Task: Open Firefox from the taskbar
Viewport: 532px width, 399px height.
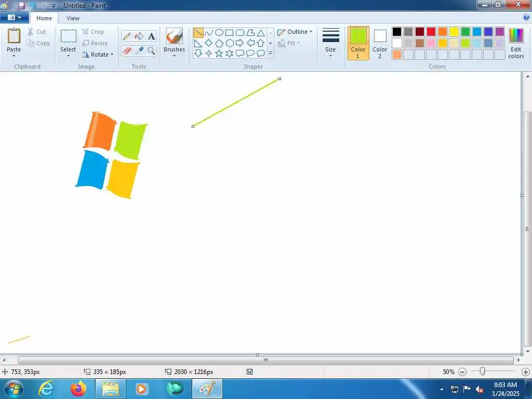Action: coord(78,389)
